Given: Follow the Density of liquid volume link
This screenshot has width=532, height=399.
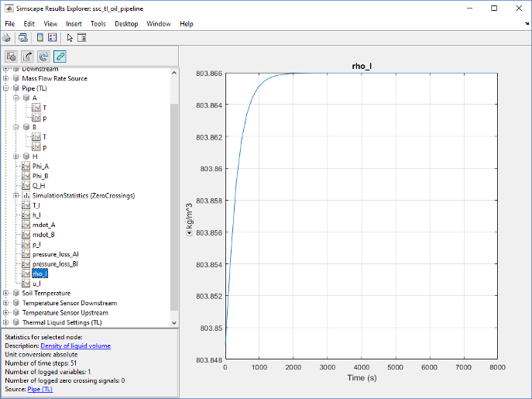Looking at the screenshot, I should (76, 346).
